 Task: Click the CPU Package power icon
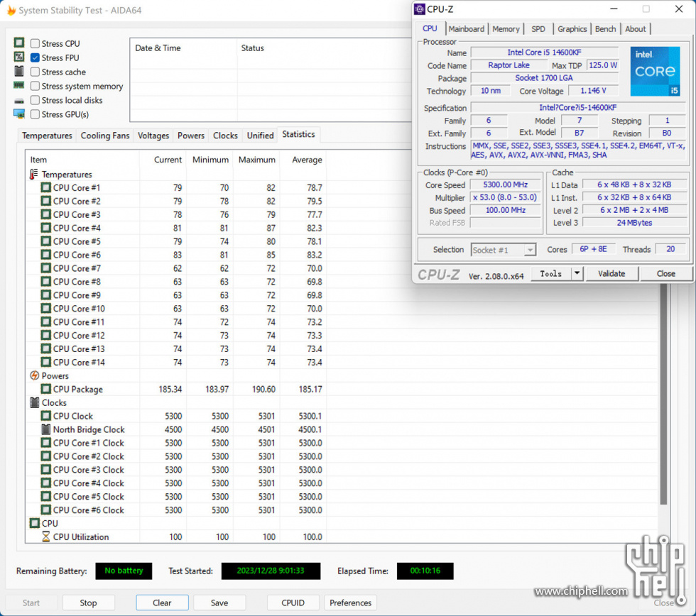coord(45,389)
